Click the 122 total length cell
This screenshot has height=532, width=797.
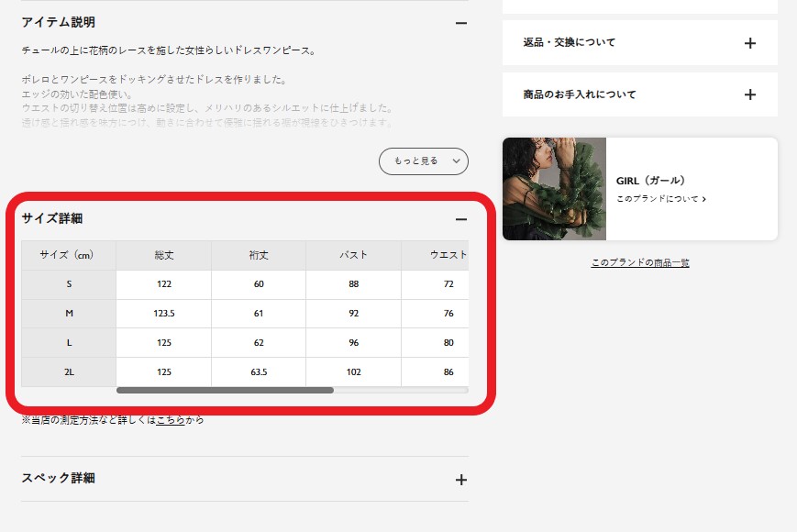pos(163,284)
